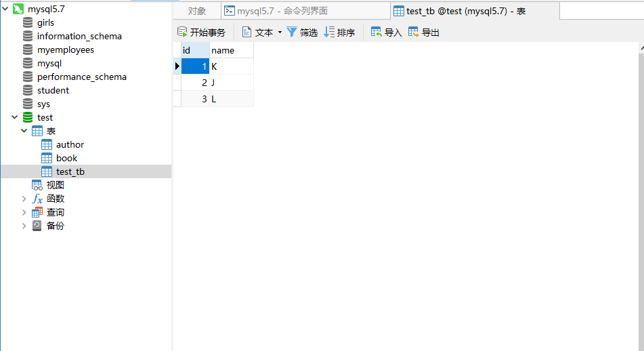The height and width of the screenshot is (351, 644).
Task: Click the id column header
Action: tap(195, 50)
